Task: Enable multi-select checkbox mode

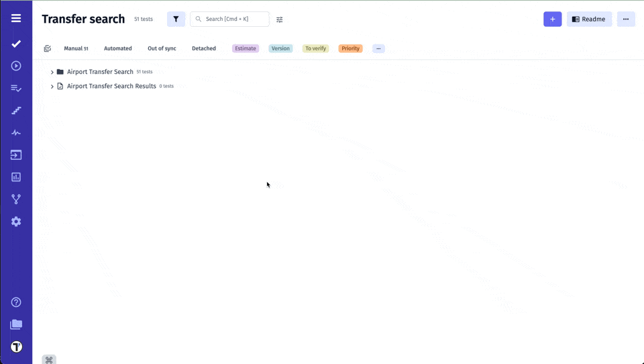Action: tap(48, 48)
